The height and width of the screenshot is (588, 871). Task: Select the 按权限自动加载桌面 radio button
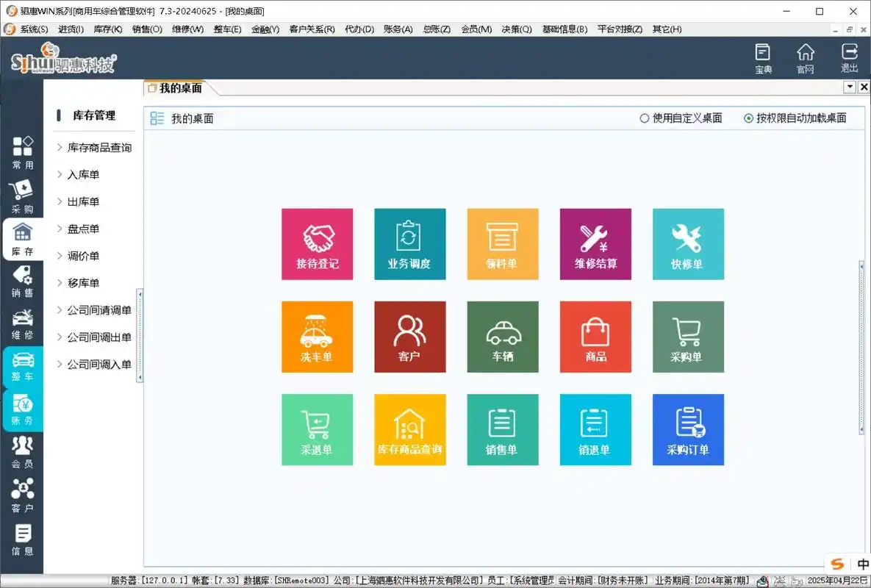coord(748,118)
